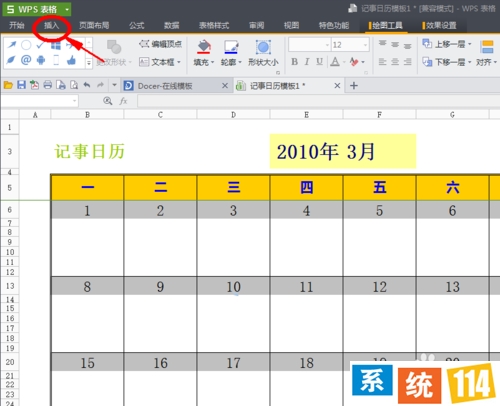Toggle bold formatting
This screenshot has width=500, height=406.
pyautogui.click(x=294, y=62)
